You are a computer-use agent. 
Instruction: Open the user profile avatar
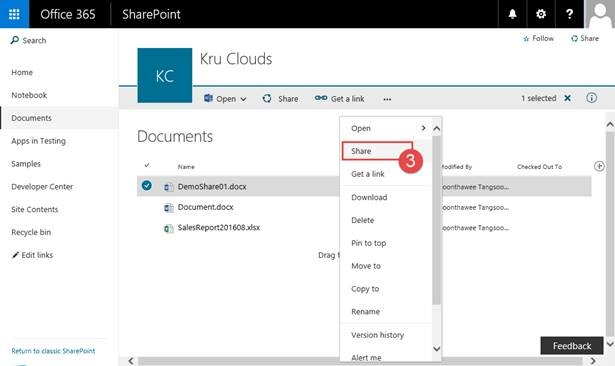600,14
